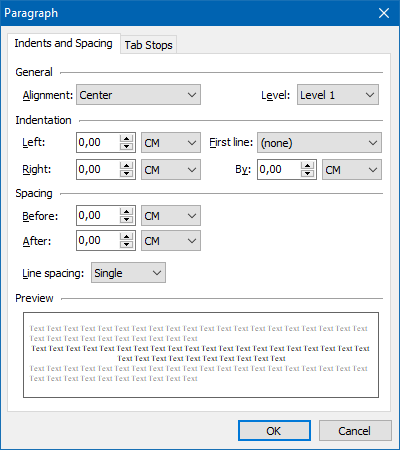Open the First line dropdown showing (none)

click(x=319, y=143)
